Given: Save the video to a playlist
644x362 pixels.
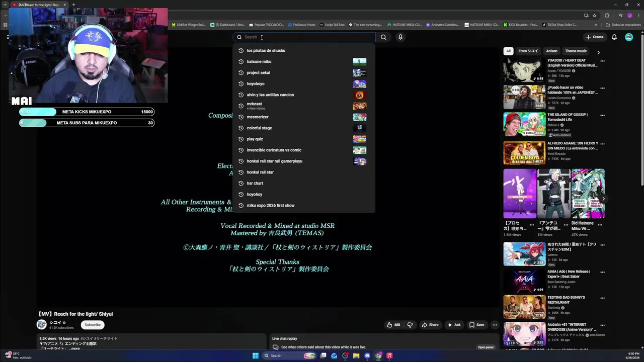Looking at the screenshot, I should (x=476, y=325).
